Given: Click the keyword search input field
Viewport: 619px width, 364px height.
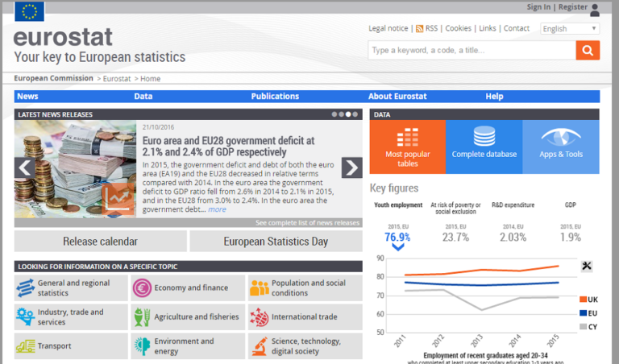Looking at the screenshot, I should 472,50.
